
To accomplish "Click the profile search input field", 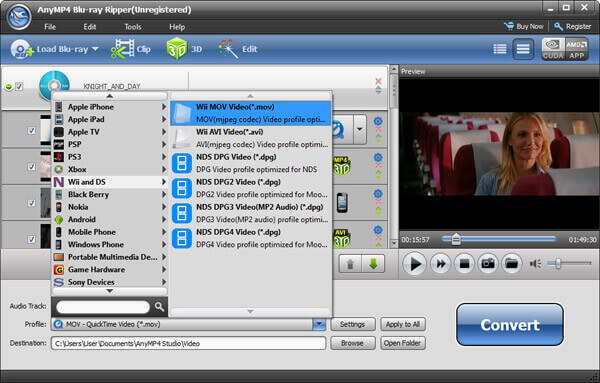I will pos(103,306).
